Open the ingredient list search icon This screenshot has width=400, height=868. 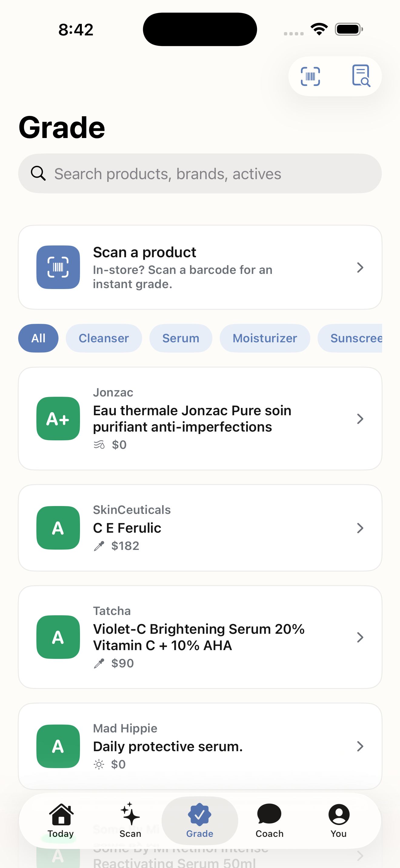tap(361, 76)
